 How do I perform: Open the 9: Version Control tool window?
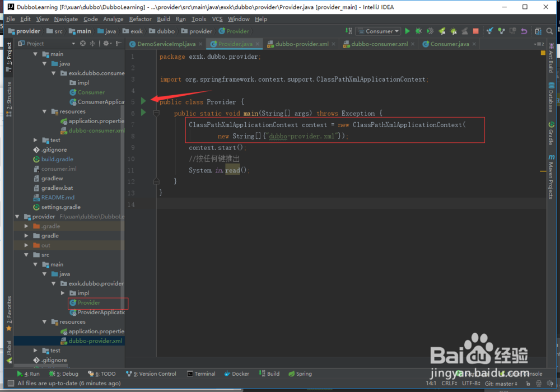pyautogui.click(x=151, y=374)
